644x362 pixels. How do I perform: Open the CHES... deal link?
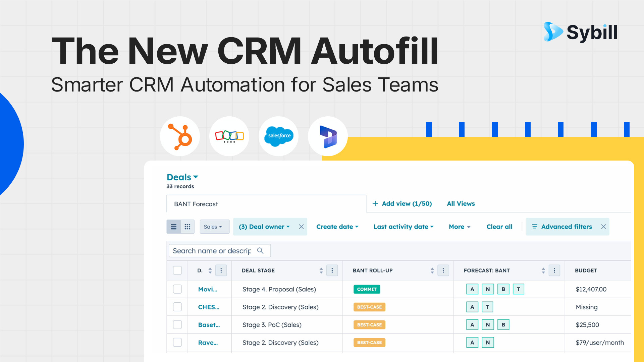pos(209,307)
